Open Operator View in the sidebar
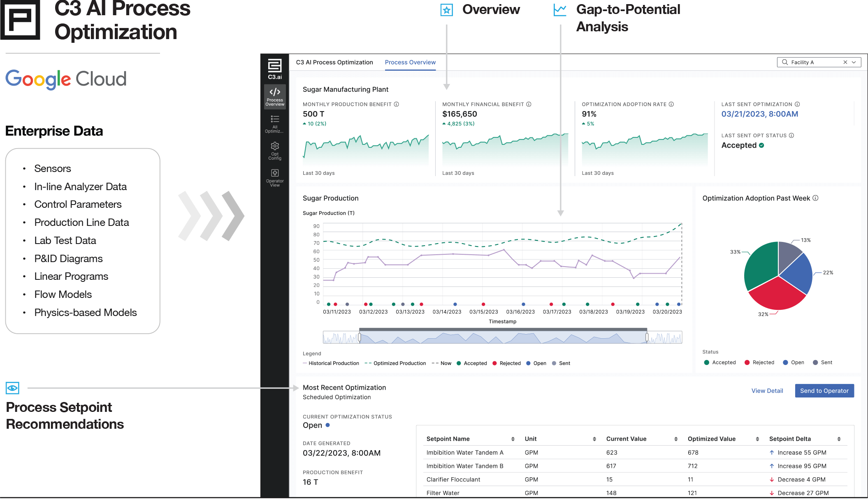This screenshot has height=502, width=868. pos(275,178)
